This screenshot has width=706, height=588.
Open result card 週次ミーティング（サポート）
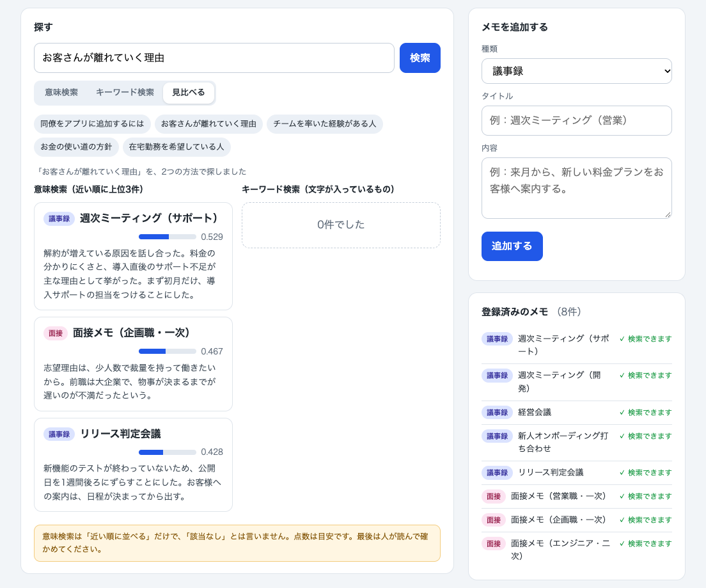coord(133,256)
